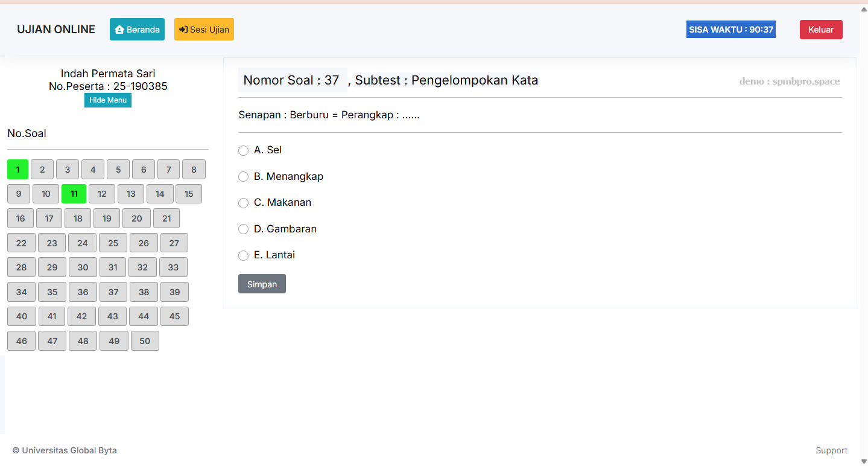Screen dimensions: 868x466
Task: Click the Simpan button to save answer
Action: pos(262,284)
